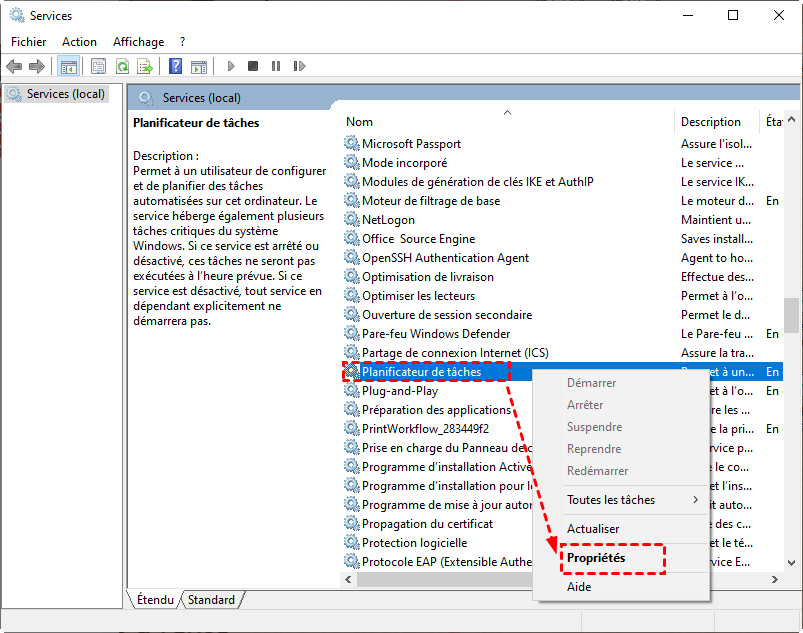Image resolution: width=803 pixels, height=633 pixels.
Task: Select Préparation des applications service
Action: point(436,410)
